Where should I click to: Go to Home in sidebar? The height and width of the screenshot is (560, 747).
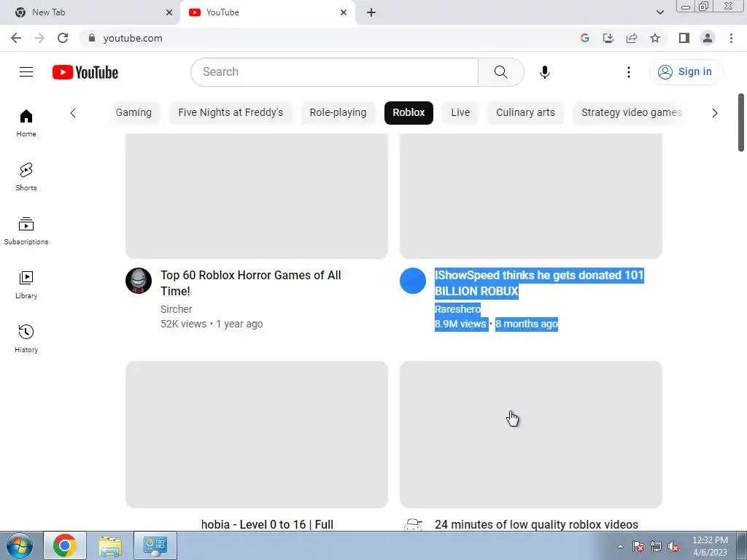click(x=26, y=123)
